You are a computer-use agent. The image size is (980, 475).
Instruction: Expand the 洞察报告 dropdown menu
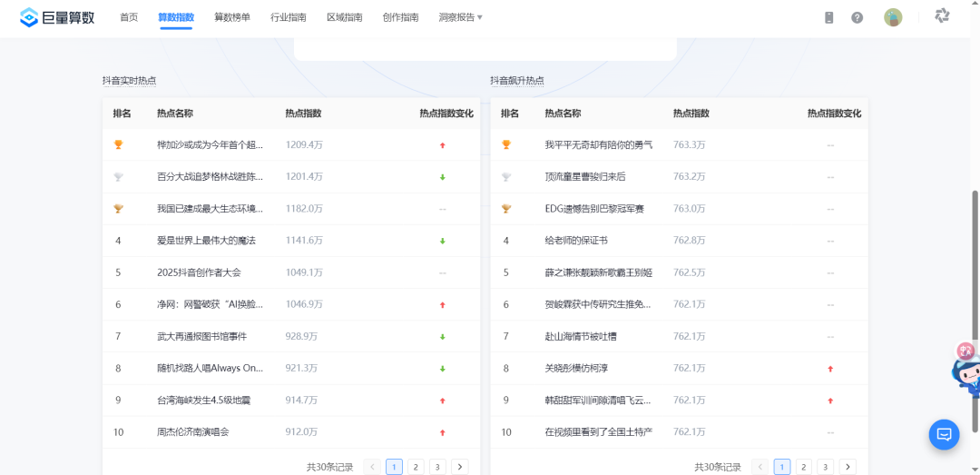[461, 17]
